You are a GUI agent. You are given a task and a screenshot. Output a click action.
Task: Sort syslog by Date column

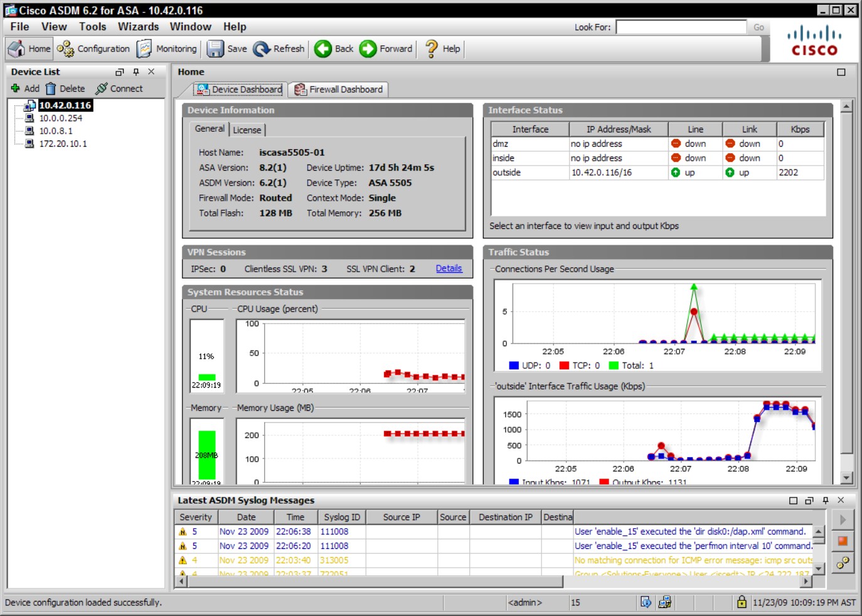(246, 518)
